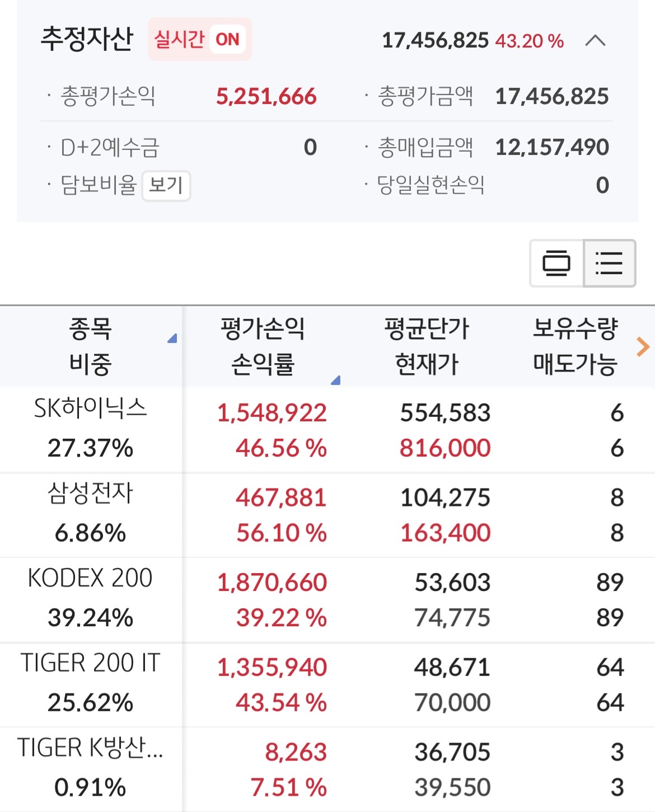Tap the 총평가손익 value 5,251,666
The height and width of the screenshot is (812, 655).
point(266,97)
